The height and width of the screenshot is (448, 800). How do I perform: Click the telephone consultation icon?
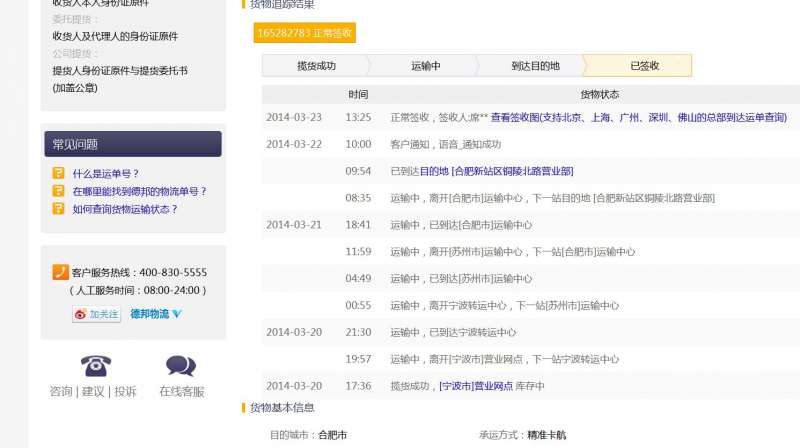(x=95, y=366)
